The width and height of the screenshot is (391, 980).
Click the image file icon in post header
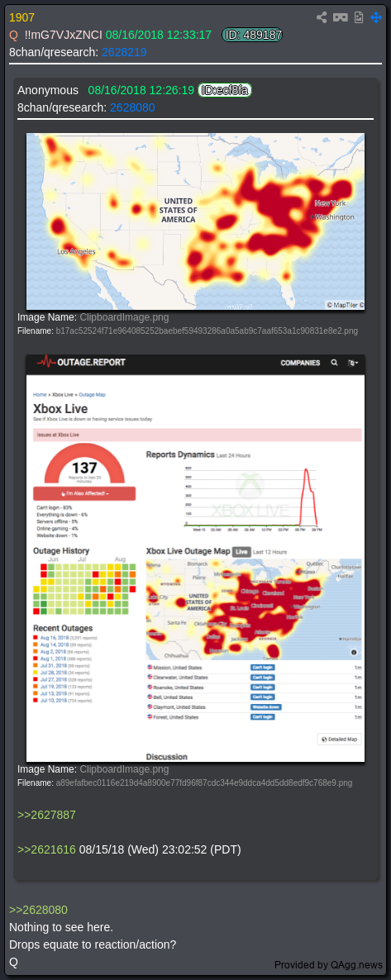tap(359, 17)
